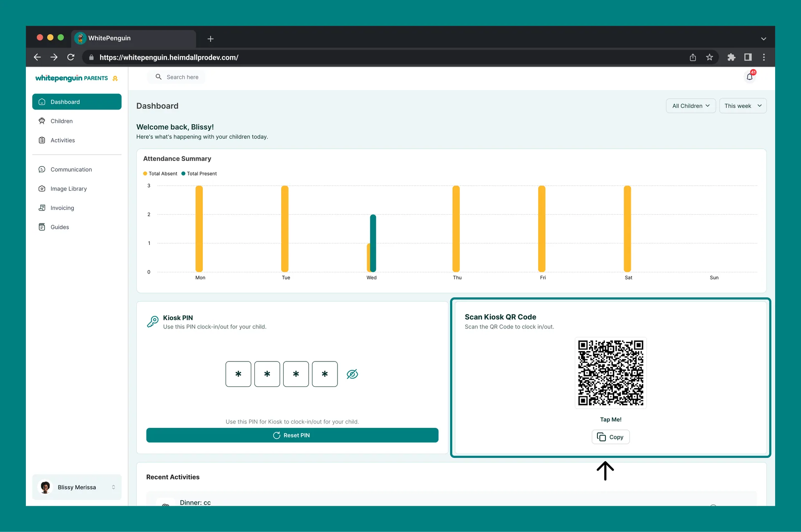Open the Dashboard sidebar item
This screenshot has height=532, width=801.
coord(77,102)
